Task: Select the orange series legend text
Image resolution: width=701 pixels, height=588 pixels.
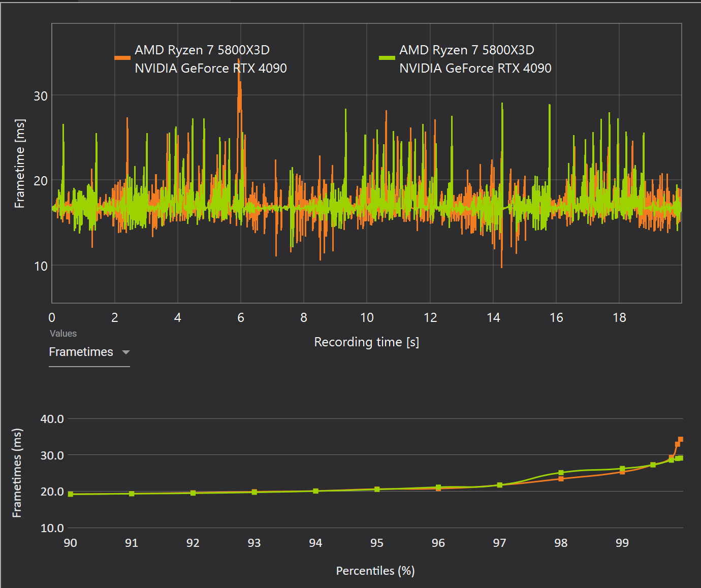Action: tap(210, 59)
